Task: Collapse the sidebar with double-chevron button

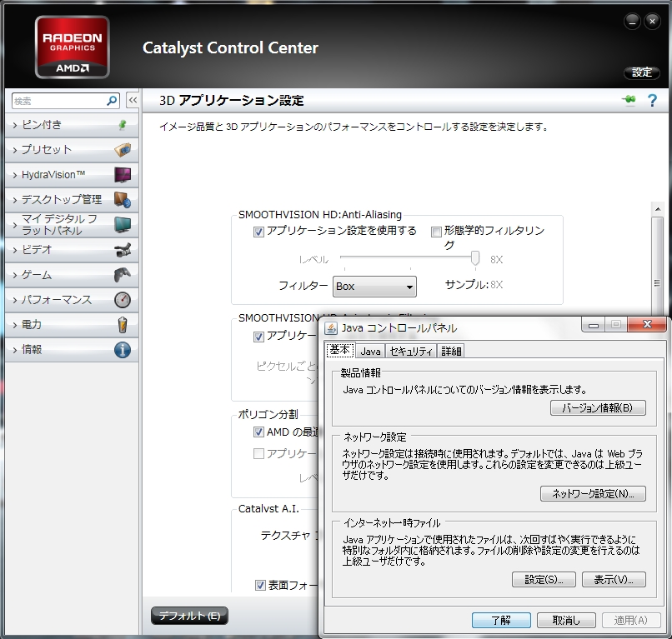Action: coord(133,100)
